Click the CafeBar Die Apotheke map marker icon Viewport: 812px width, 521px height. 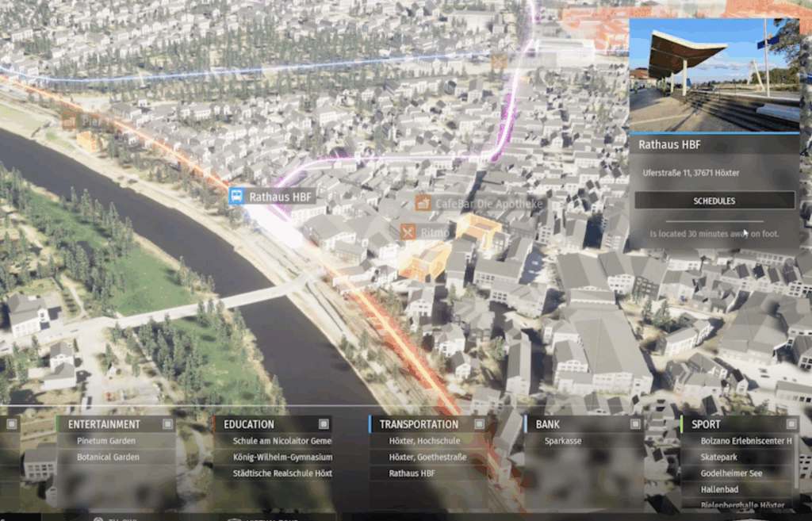[x=423, y=204]
